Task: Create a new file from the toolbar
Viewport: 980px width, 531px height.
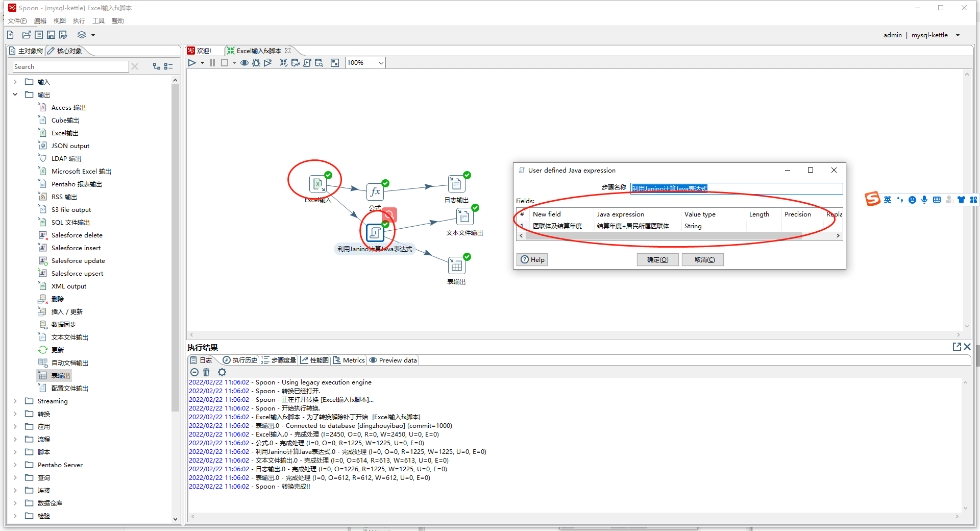Action: 10,35
